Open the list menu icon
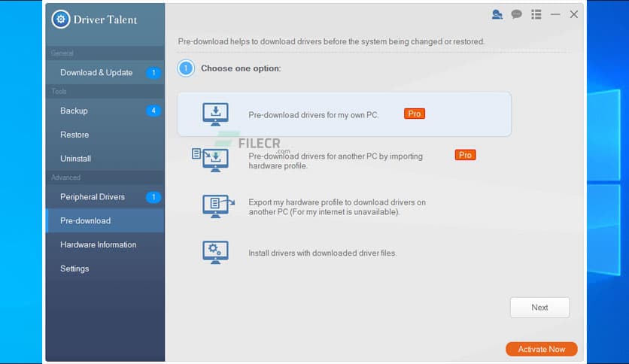629x364 pixels. tap(536, 14)
